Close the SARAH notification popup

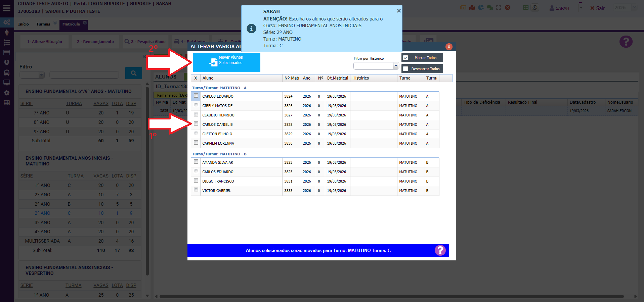pyautogui.click(x=399, y=11)
